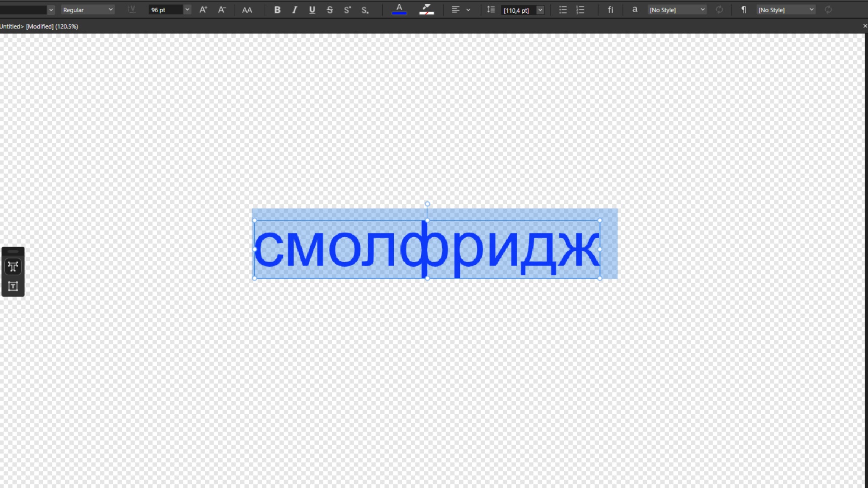Viewport: 868px width, 488px height.
Task: Enable numbered list formatting
Action: coord(581,10)
